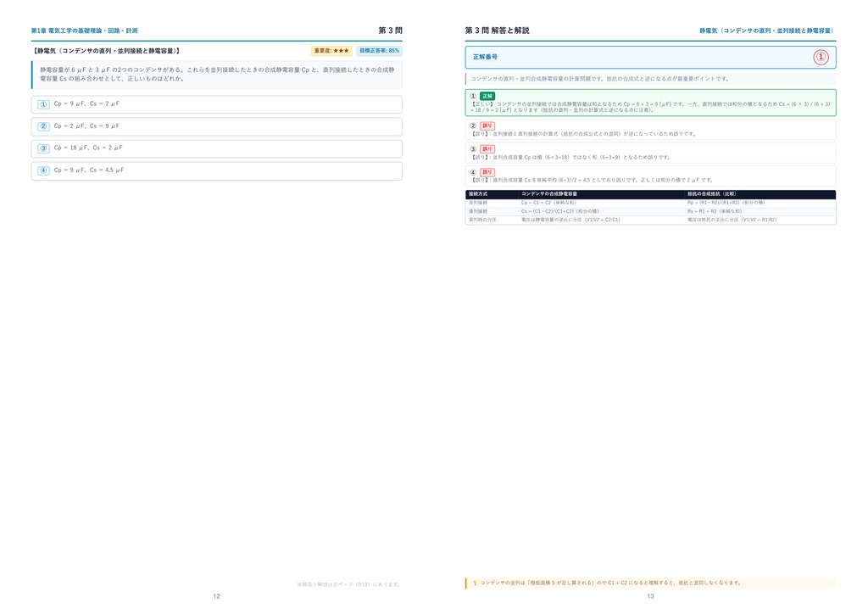Image resolution: width=868 pixels, height=614 pixels.
Task: Click the light bulb icon in the bottom tip
Action: [475, 583]
